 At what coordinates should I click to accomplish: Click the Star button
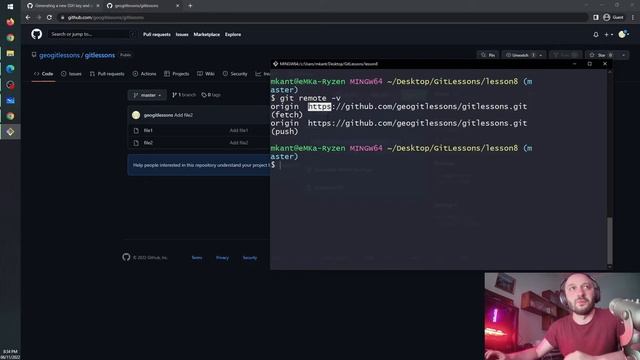tap(602, 55)
